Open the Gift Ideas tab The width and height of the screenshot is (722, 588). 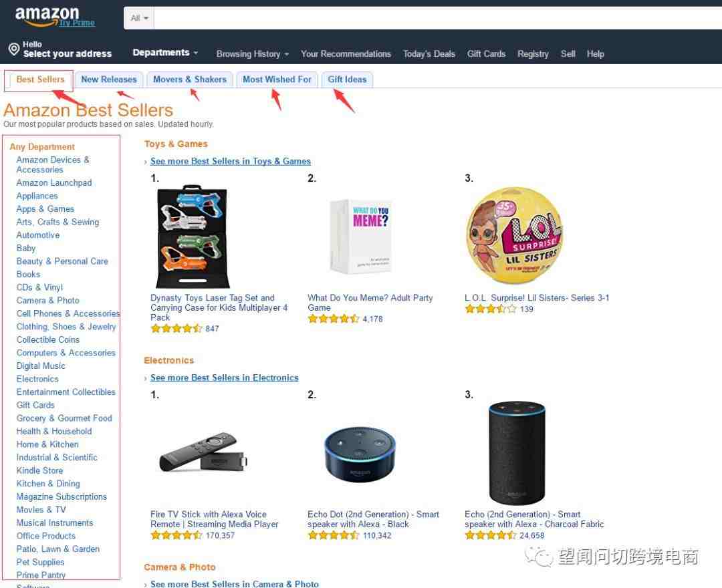347,80
